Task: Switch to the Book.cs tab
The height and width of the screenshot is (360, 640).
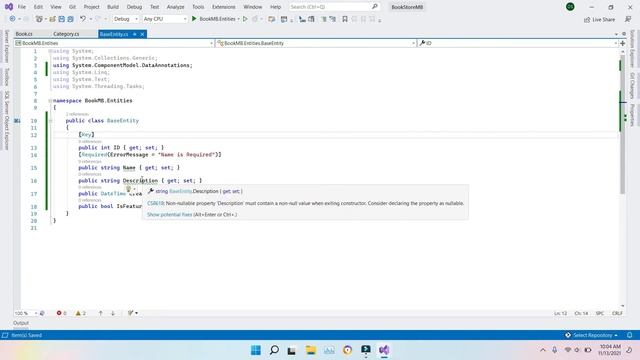Action: click(24, 34)
